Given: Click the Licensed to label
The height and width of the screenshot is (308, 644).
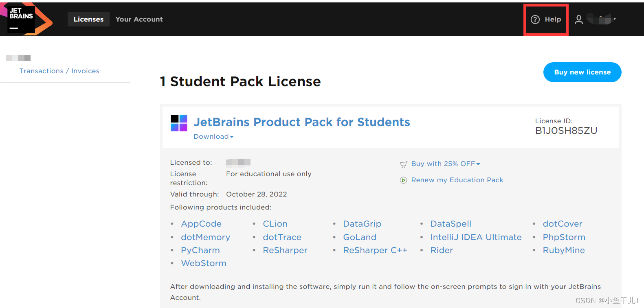Looking at the screenshot, I should (x=191, y=162).
